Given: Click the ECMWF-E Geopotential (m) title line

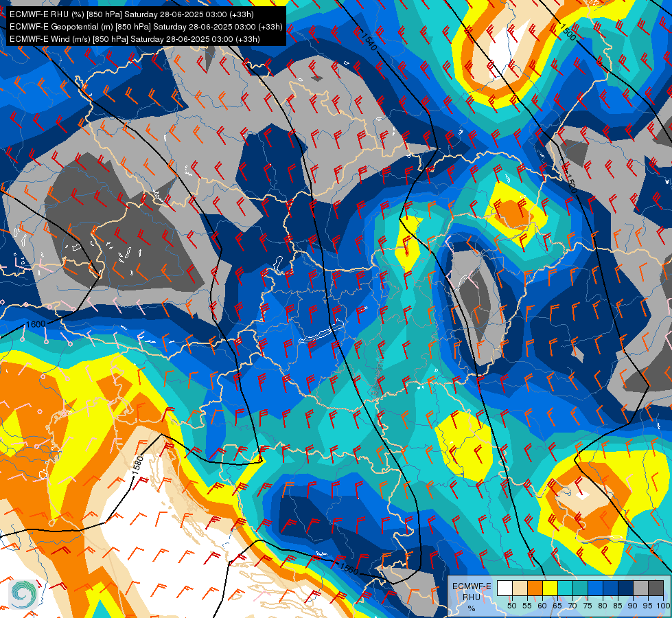Looking at the screenshot, I should [x=146, y=27].
